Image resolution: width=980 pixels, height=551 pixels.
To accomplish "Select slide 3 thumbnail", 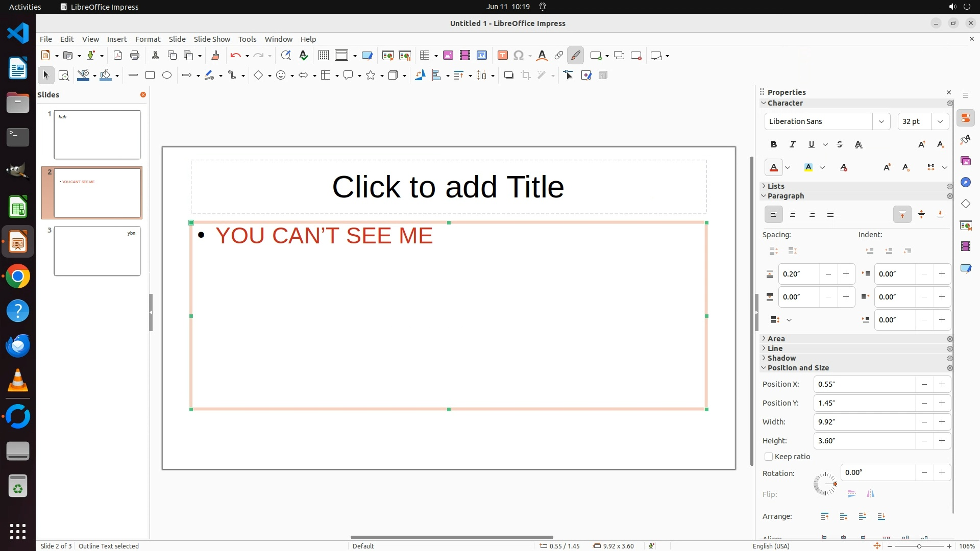I will (x=97, y=251).
